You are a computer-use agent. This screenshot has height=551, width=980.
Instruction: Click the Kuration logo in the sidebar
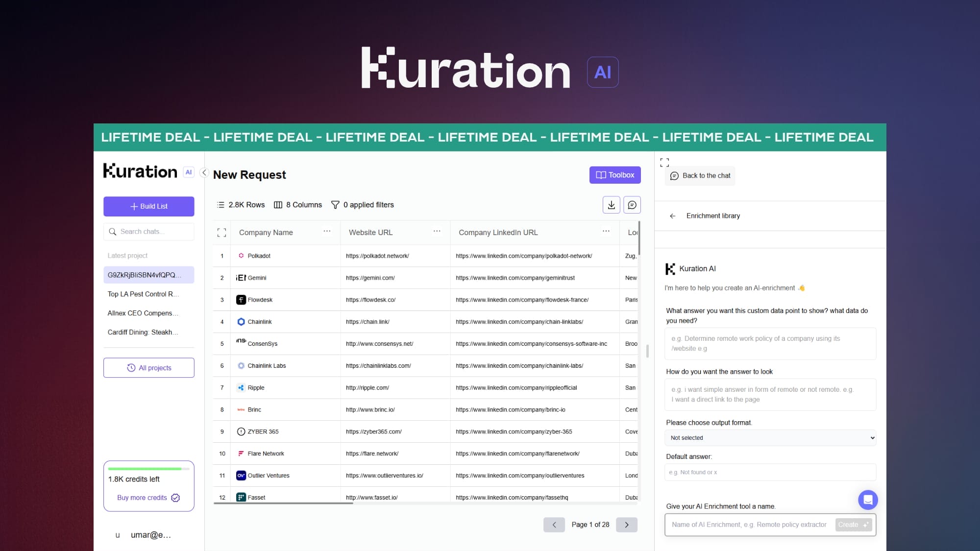point(140,171)
